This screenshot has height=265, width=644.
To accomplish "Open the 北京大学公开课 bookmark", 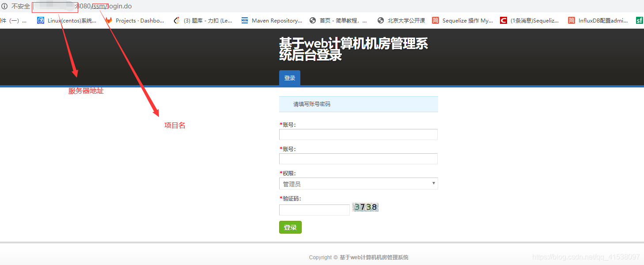I will pyautogui.click(x=401, y=20).
